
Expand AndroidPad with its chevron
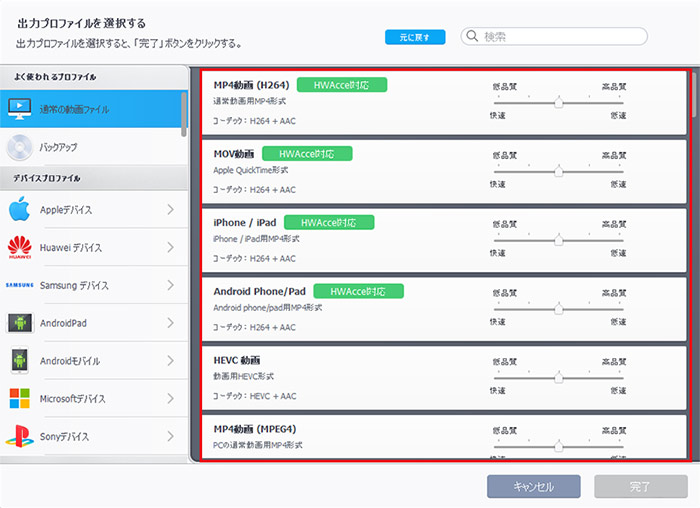click(171, 323)
